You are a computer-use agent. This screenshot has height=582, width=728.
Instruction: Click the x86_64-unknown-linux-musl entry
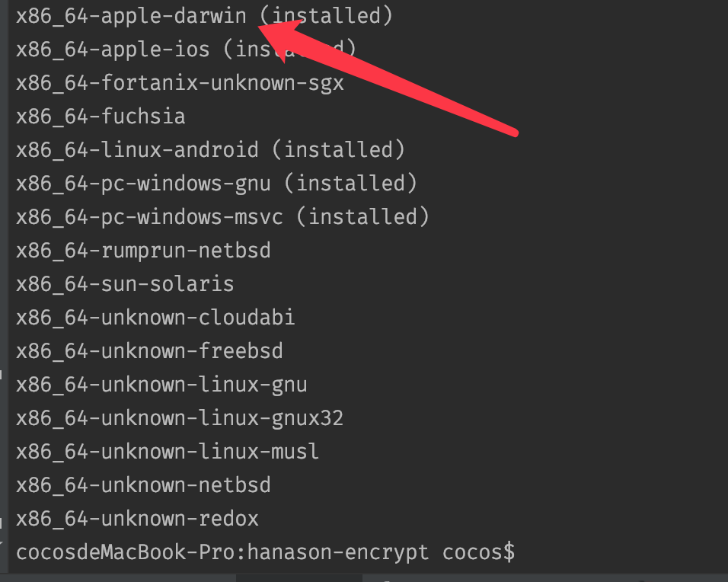[x=168, y=452]
